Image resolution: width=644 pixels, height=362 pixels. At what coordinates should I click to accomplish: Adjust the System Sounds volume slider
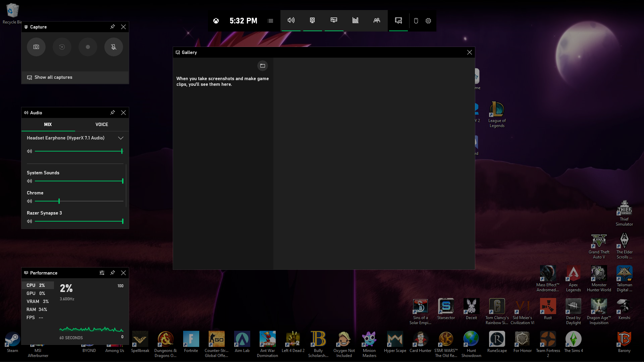79,181
